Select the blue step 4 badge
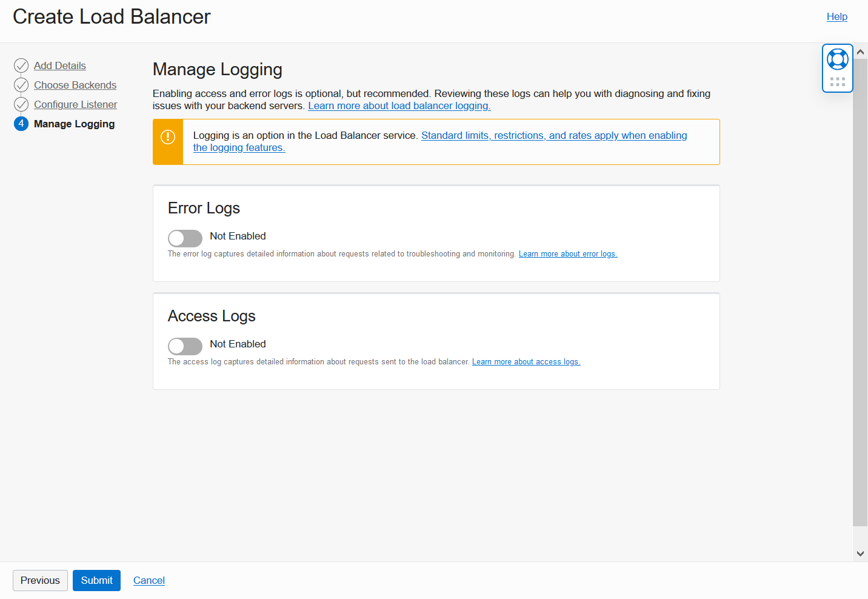The height and width of the screenshot is (599, 868). pyautogui.click(x=21, y=123)
